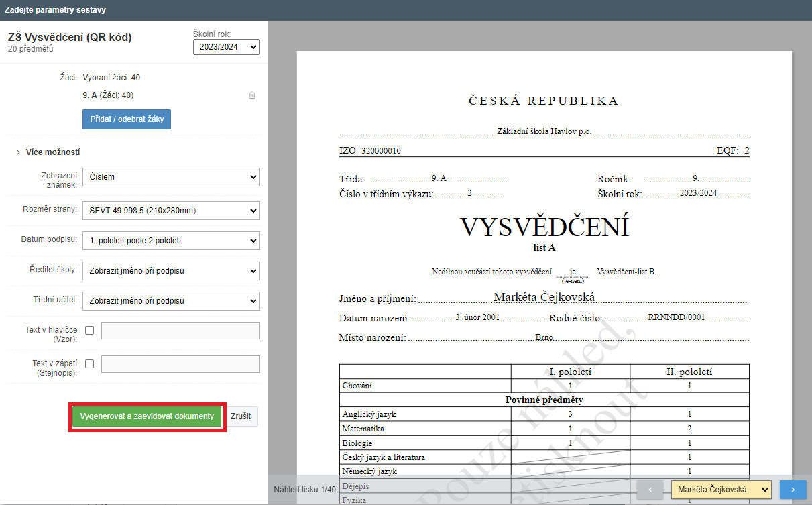The height and width of the screenshot is (505, 812).
Task: Focus the Text v hlavičce input field
Action: coord(180,331)
